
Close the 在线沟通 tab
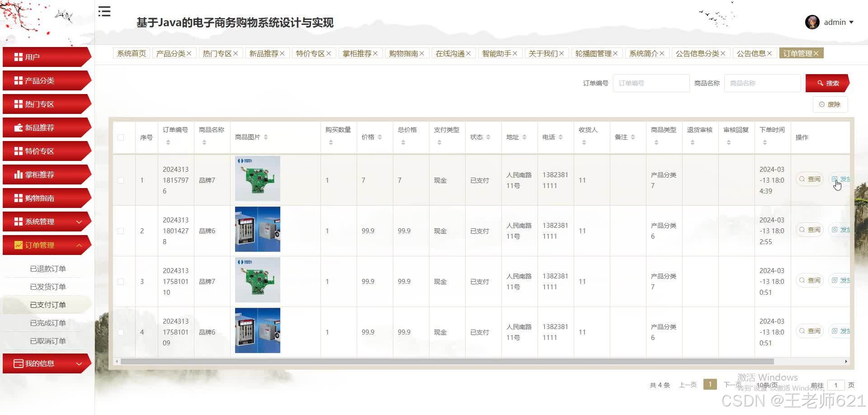point(468,53)
